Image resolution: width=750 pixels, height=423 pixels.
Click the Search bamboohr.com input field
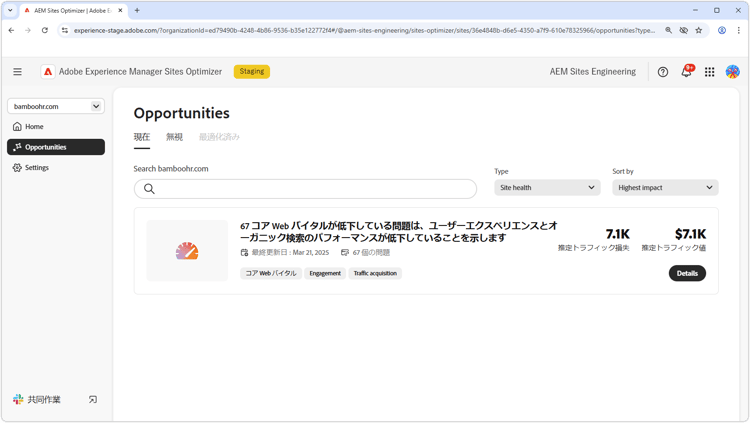(x=305, y=189)
